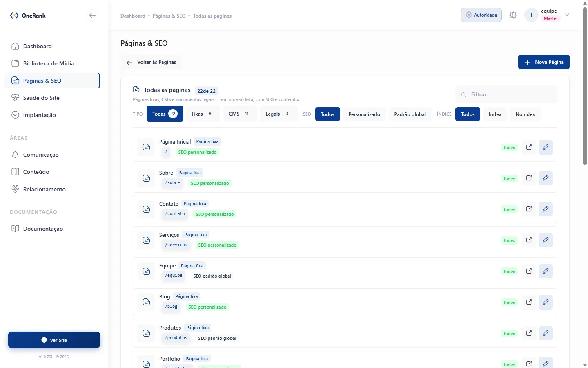Edit the Contato page pencil icon
The height and width of the screenshot is (368, 588).
546,209
